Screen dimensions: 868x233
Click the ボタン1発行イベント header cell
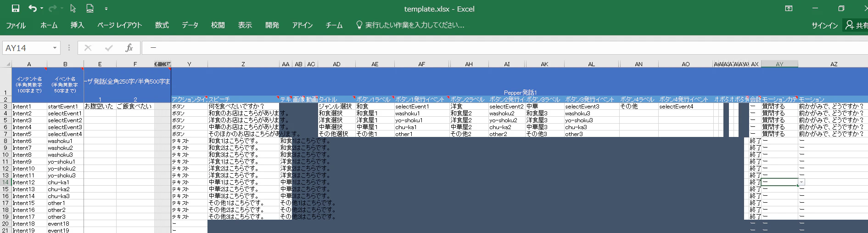(x=421, y=99)
